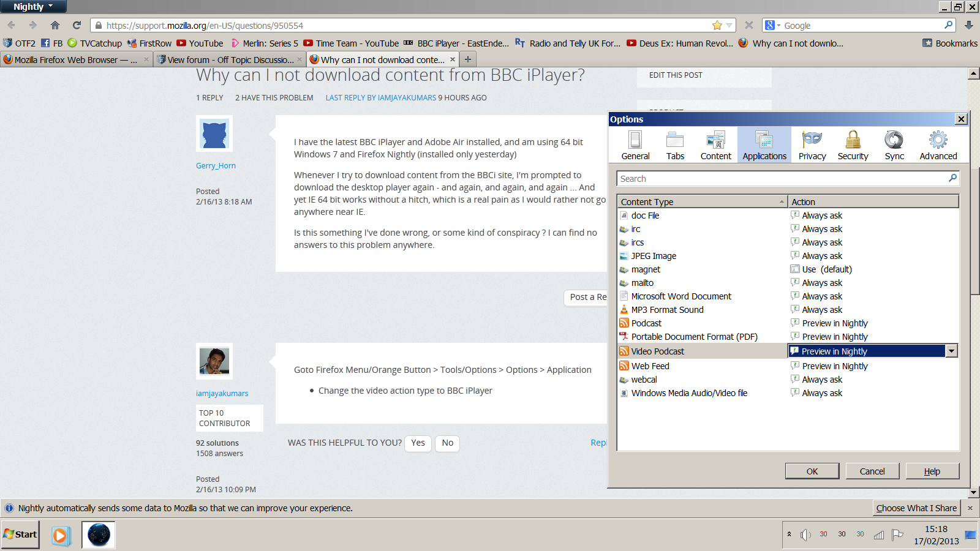
Task: Open Action Center flag tray icon
Action: point(897,535)
